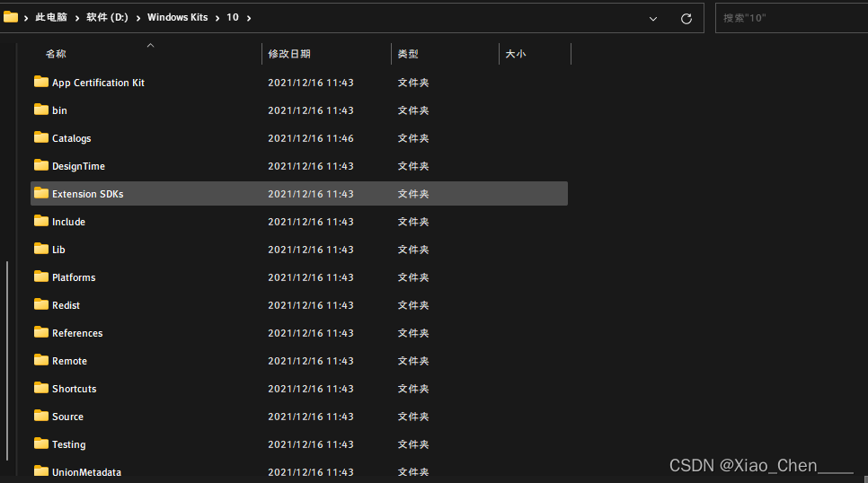868x483 pixels.
Task: Select the Extension SDKs folder name
Action: tap(87, 194)
